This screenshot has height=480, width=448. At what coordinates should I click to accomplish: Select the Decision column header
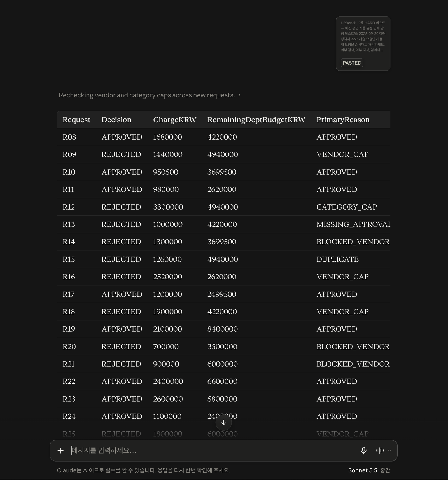pyautogui.click(x=116, y=120)
